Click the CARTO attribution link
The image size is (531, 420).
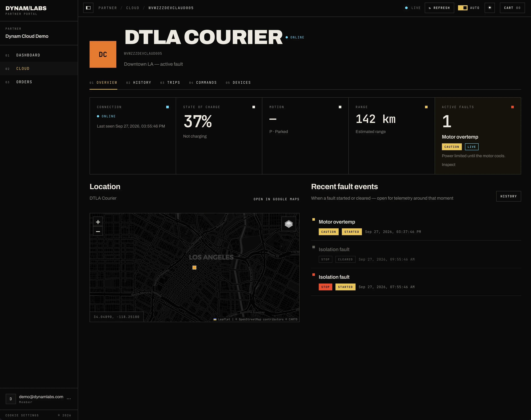293,319
